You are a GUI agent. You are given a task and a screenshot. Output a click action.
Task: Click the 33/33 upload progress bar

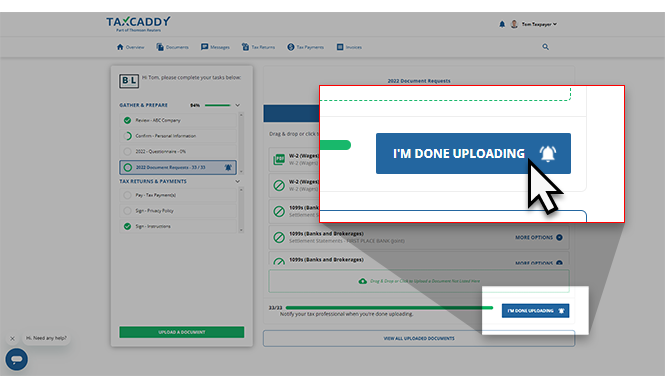coord(389,308)
